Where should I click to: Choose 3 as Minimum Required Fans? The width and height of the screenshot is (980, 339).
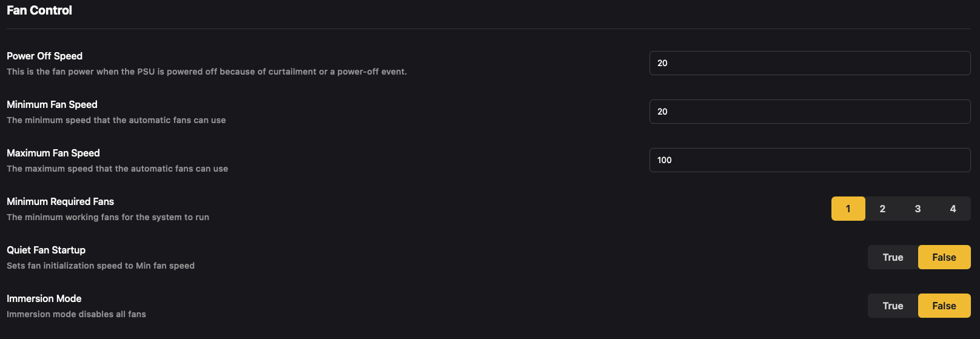918,209
